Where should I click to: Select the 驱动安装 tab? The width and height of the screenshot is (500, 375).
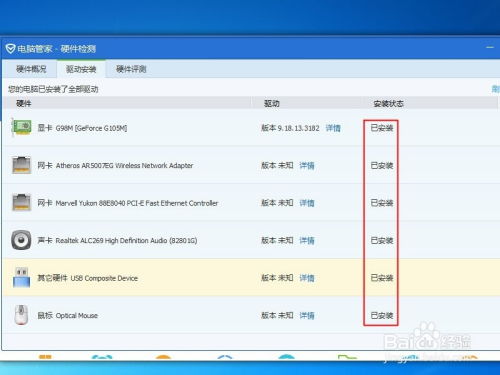(81, 69)
